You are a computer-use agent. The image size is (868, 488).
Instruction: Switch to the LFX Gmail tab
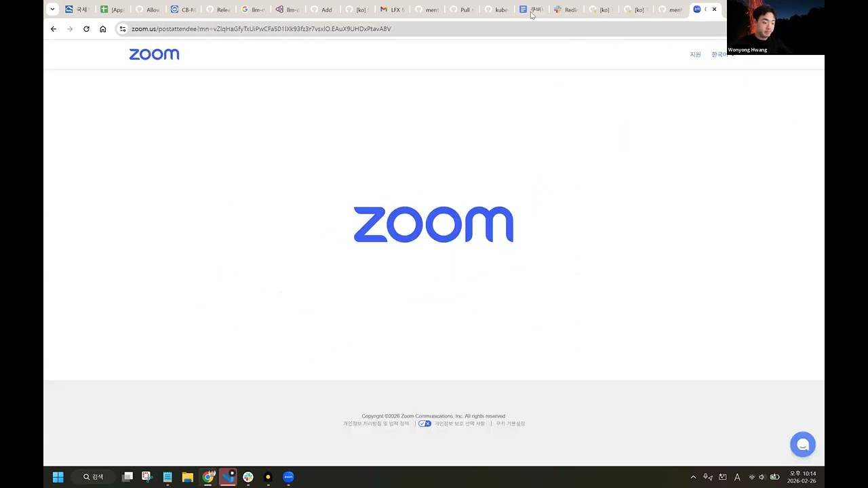click(393, 9)
